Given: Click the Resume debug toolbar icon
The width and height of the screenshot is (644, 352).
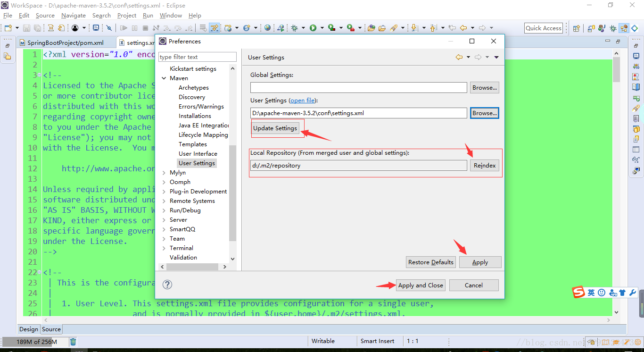Looking at the screenshot, I should coord(124,28).
